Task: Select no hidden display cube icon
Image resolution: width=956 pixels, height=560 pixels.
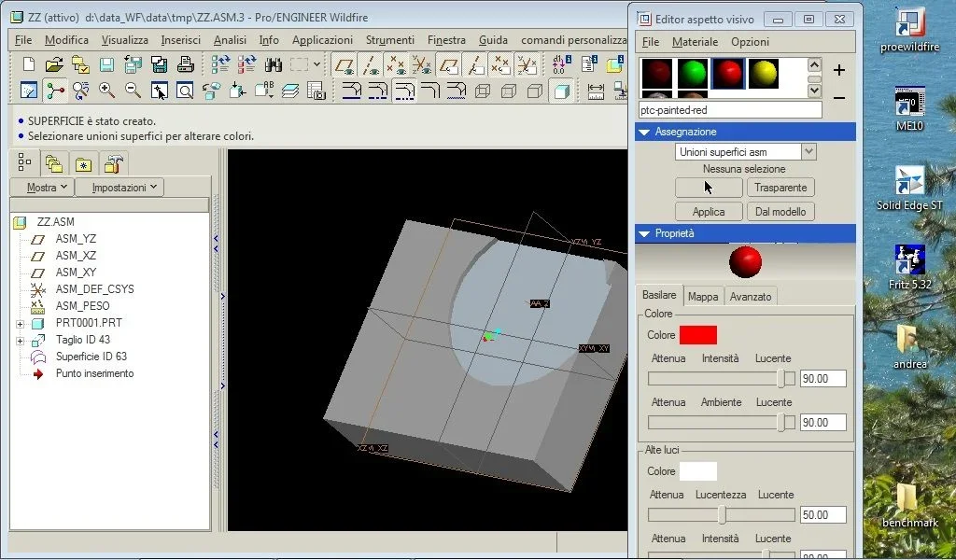Action: [535, 91]
